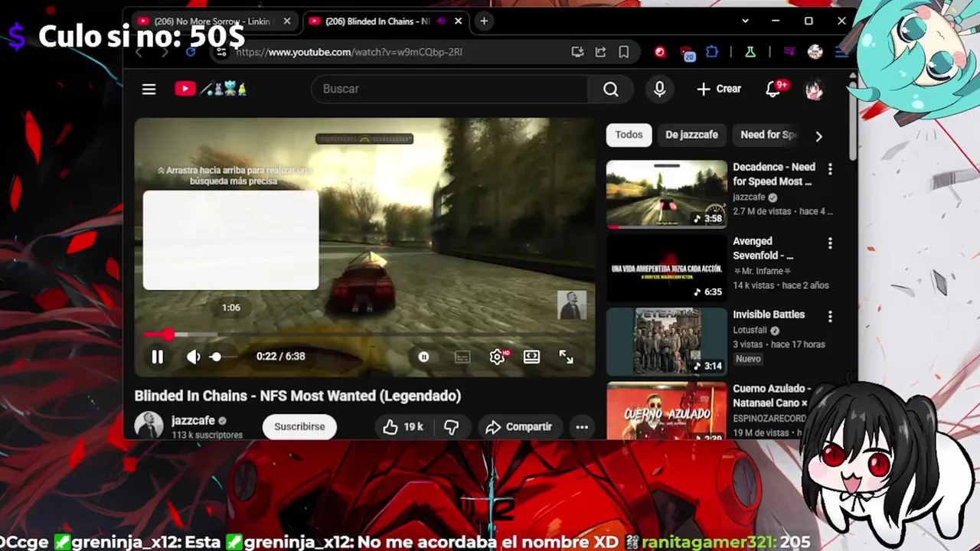Select the Blinded In Chains tab

377,21
